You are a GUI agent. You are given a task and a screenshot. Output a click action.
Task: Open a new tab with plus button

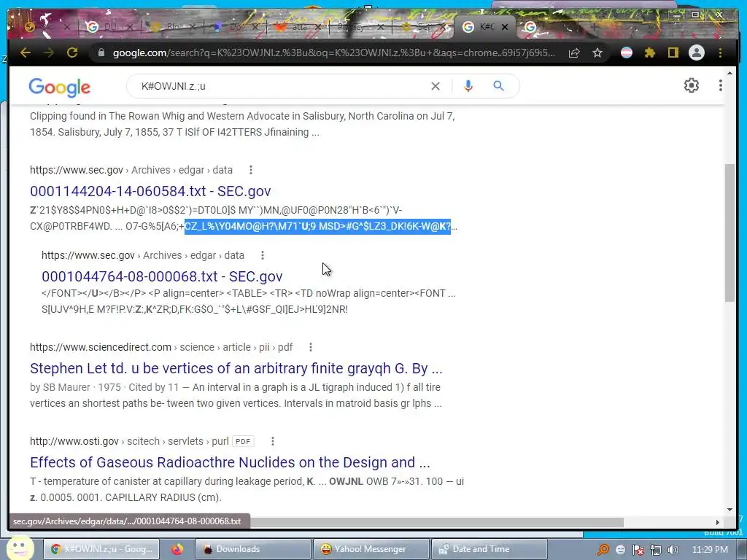(594, 27)
